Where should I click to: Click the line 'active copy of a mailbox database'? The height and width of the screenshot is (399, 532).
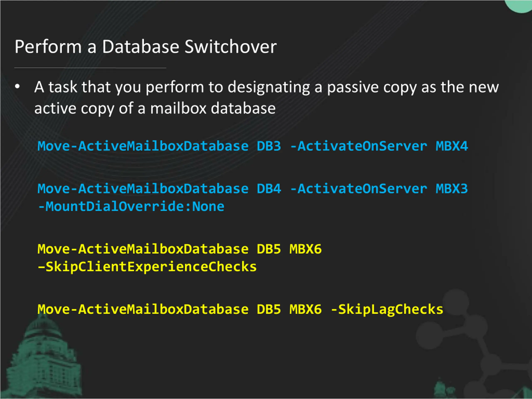[x=155, y=109]
